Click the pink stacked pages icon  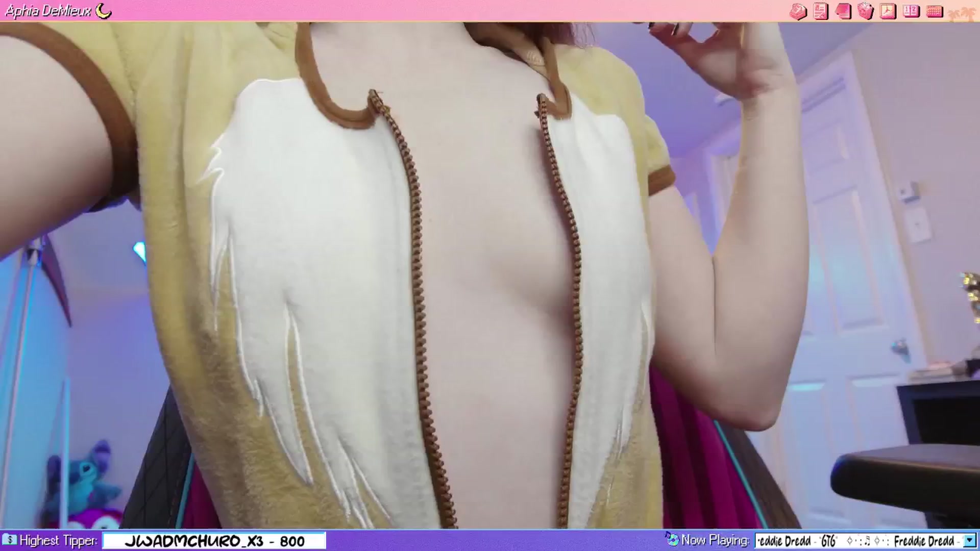click(843, 11)
